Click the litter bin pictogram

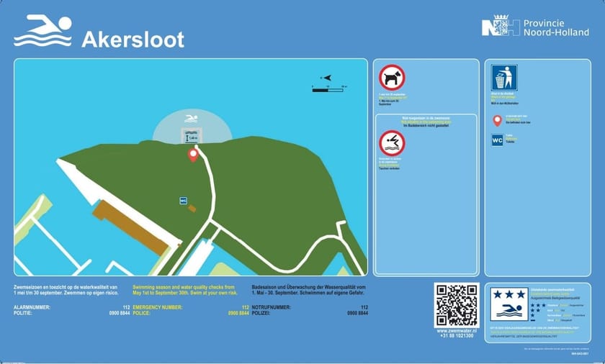point(504,78)
